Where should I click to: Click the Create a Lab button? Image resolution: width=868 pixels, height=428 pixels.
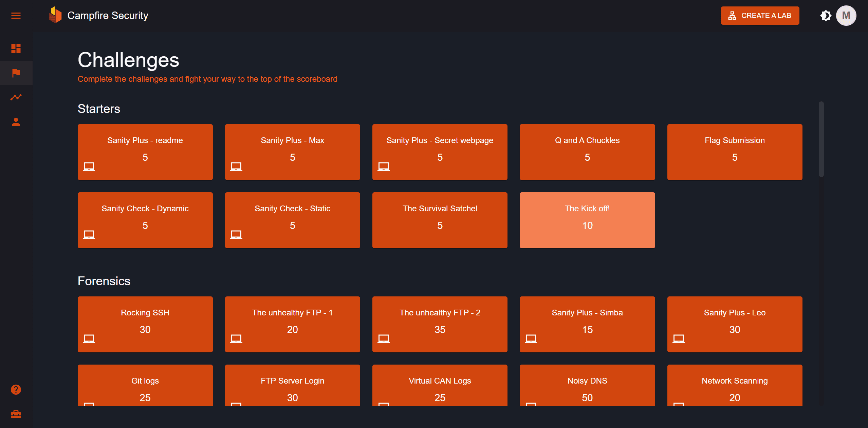760,16
